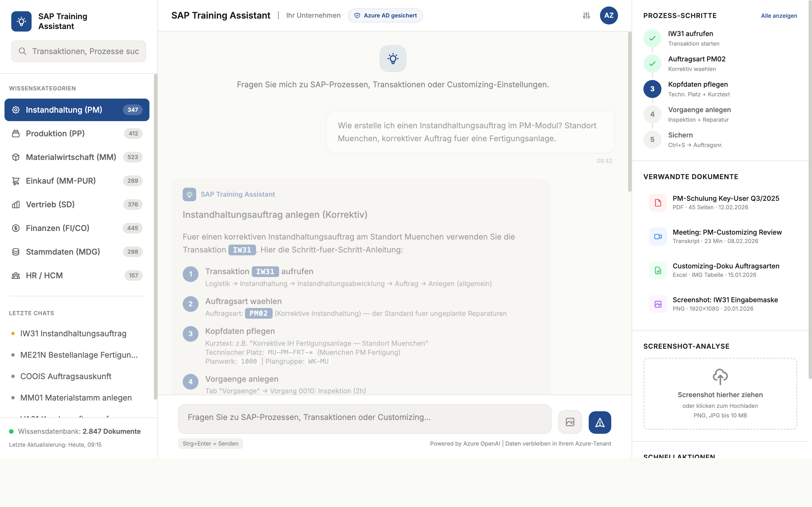Click the PDF icon for PM-Schulung Key-User Q3/2025
Viewport: 812px width, 507px height.
tap(658, 203)
